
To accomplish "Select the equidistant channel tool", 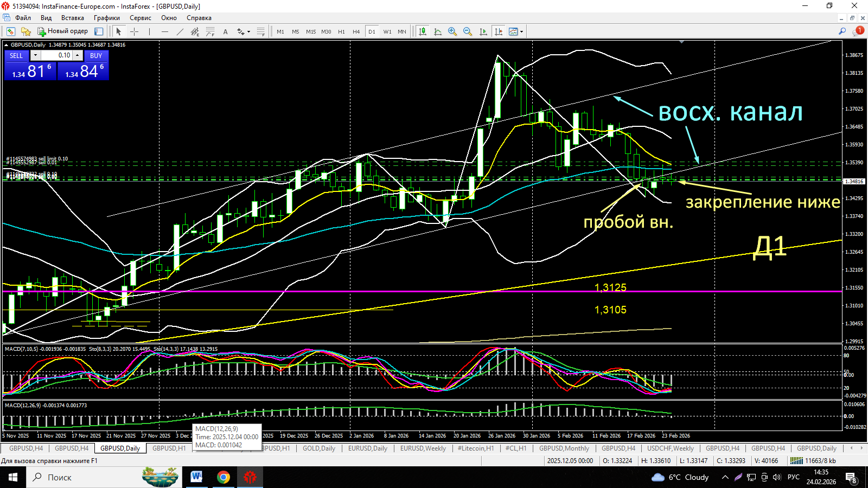I will tap(195, 31).
